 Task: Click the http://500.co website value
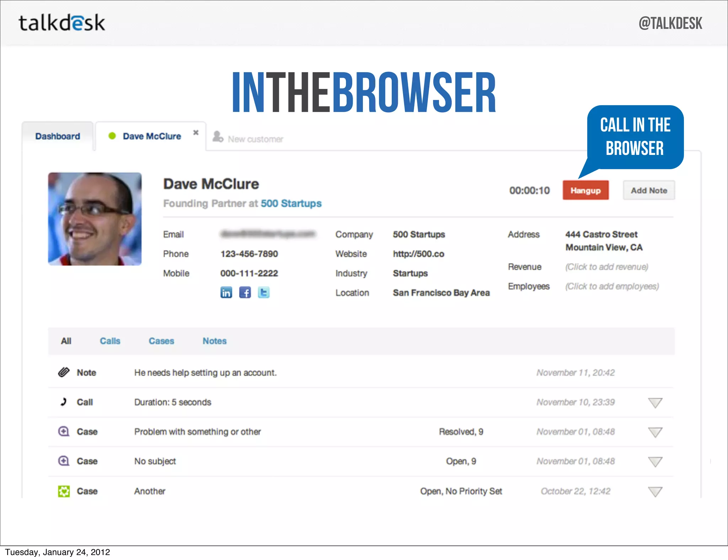pos(418,254)
